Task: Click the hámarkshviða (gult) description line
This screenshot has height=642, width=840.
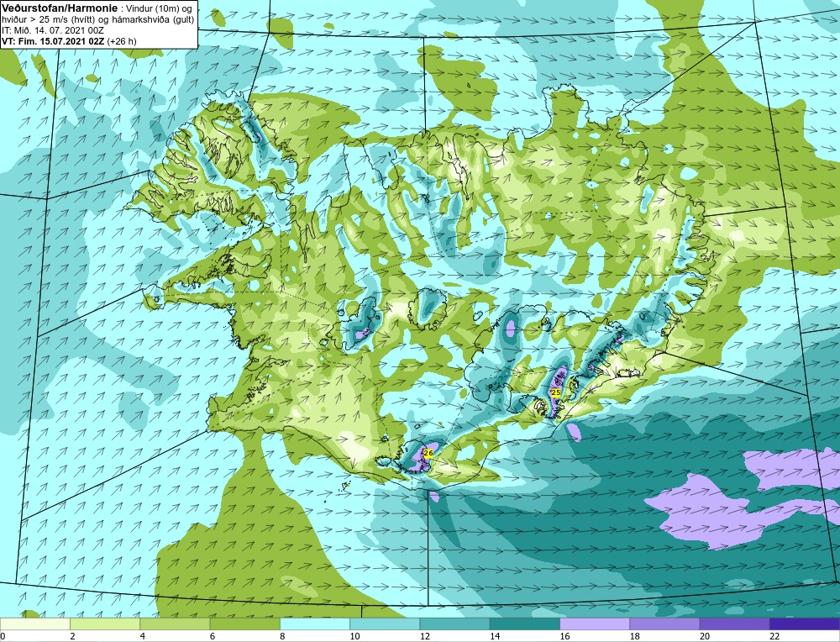Action: 98,20
